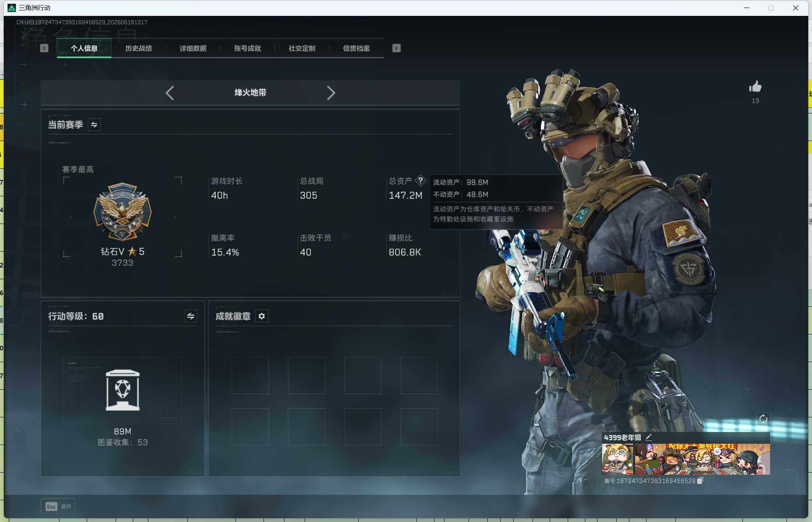Minimize the 三角洲行动 window
This screenshot has height=522, width=812.
pos(747,8)
